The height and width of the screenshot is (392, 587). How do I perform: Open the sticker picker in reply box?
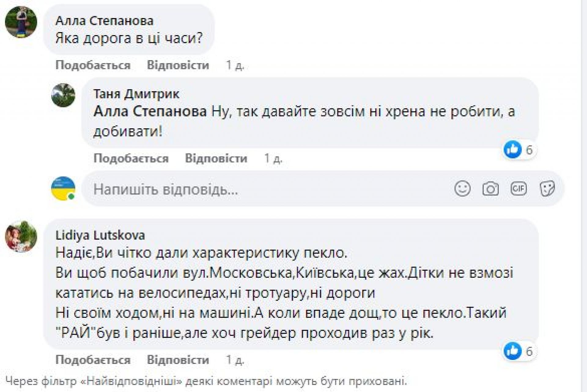tap(547, 189)
